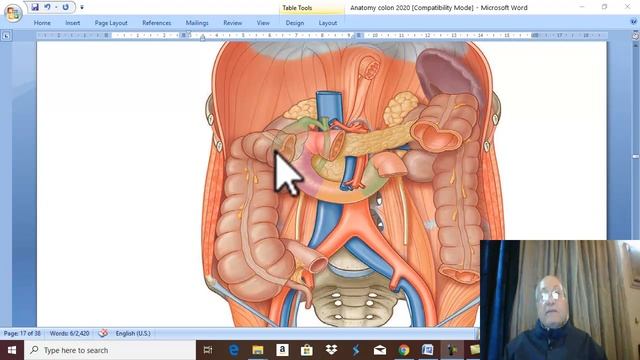
Task: Open the Windows Start menu
Action: (12, 350)
